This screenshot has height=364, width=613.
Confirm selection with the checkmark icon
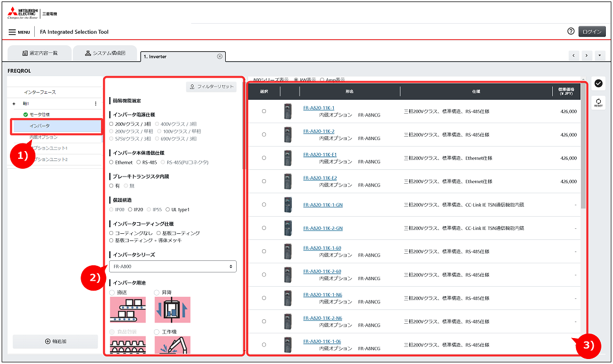pyautogui.click(x=599, y=83)
